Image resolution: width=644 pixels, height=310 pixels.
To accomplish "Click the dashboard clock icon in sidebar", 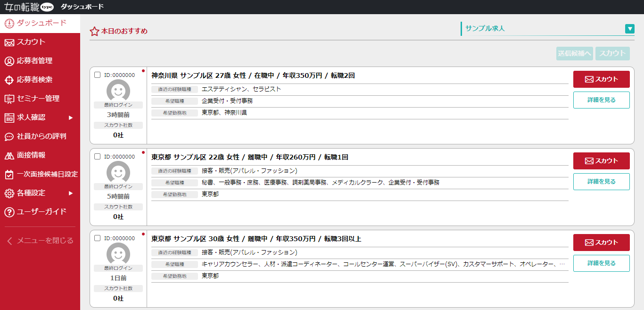I will (x=9, y=23).
